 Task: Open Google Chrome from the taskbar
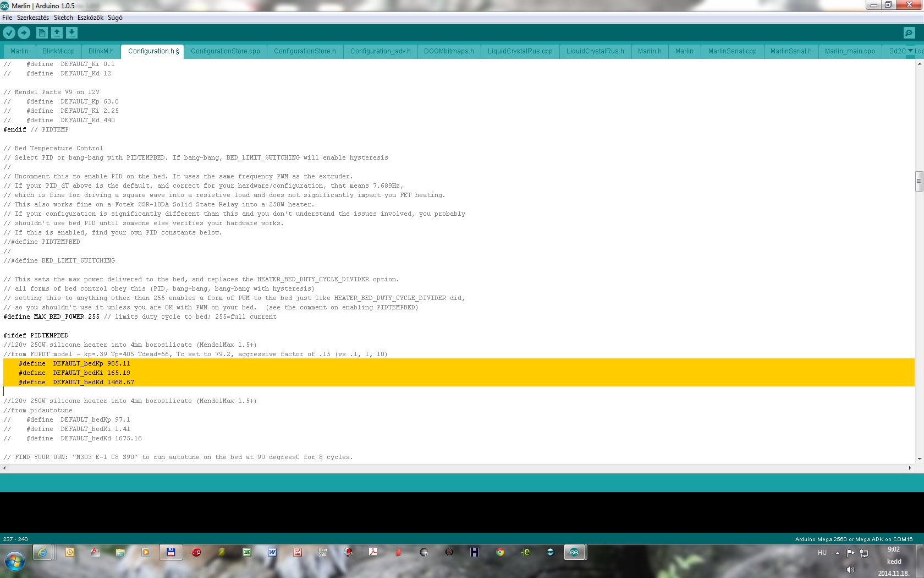(499, 552)
